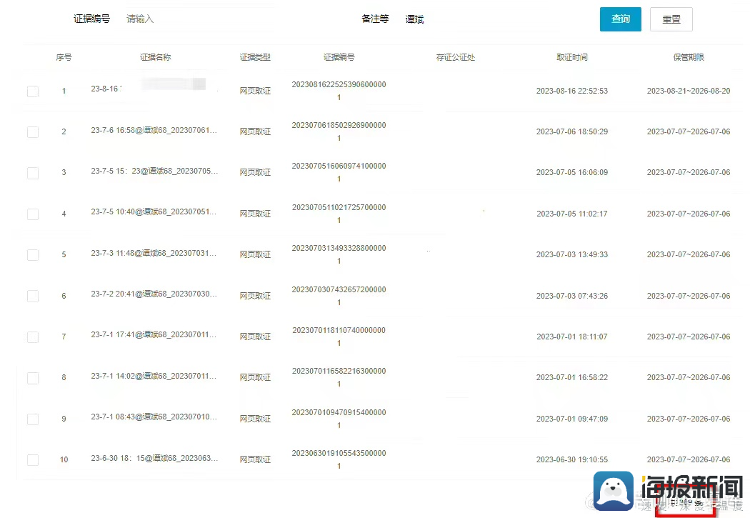Select evidence number 20230705160609741000001

tap(339, 172)
